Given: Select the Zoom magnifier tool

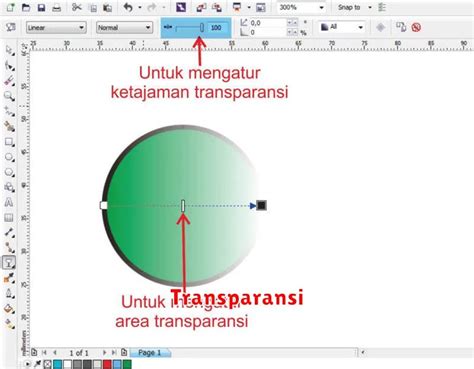Looking at the screenshot, I should pos(9,96).
